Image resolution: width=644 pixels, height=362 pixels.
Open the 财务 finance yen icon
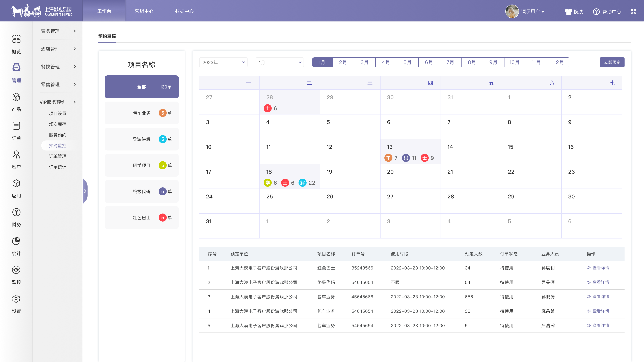[16, 212]
